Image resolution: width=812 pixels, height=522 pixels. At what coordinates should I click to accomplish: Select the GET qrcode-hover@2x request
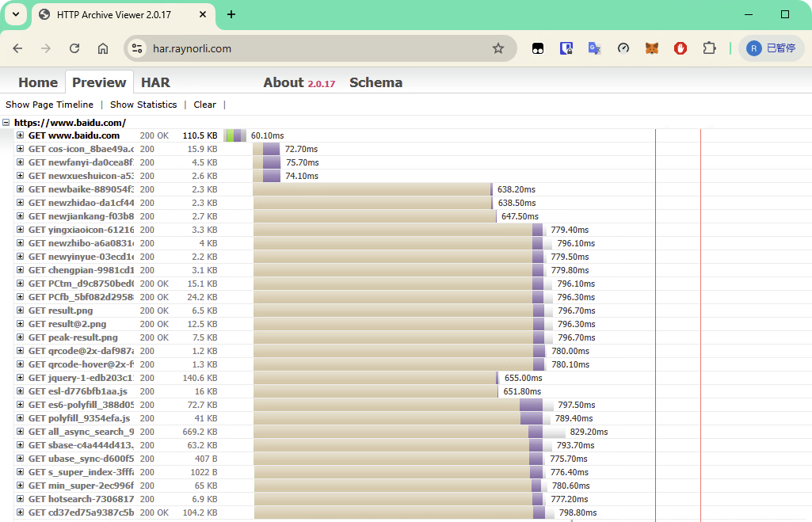coord(81,364)
